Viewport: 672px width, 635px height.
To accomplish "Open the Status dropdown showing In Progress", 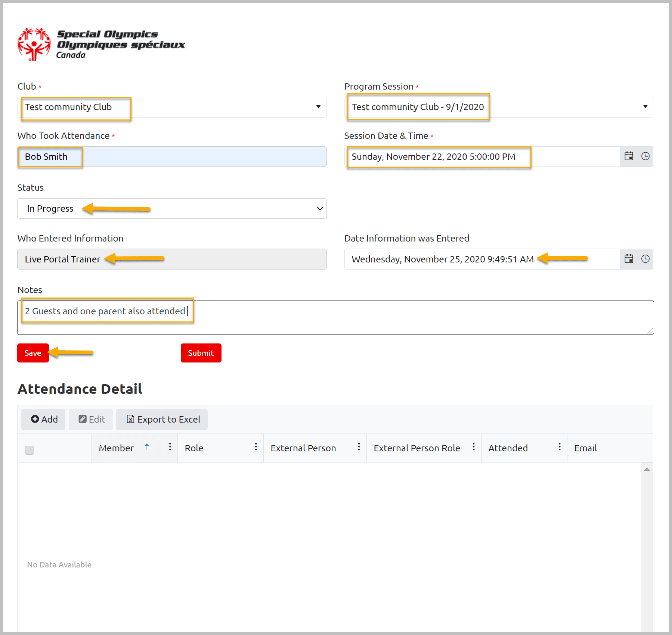I will point(172,209).
